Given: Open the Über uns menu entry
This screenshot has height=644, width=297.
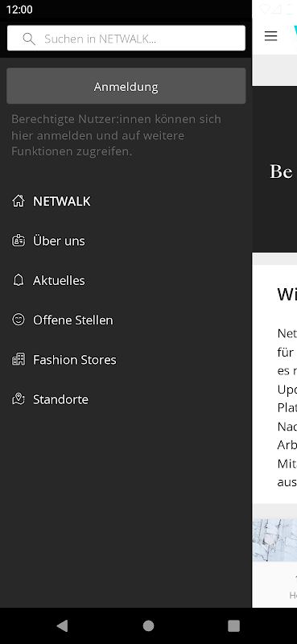Looking at the screenshot, I should 59,241.
